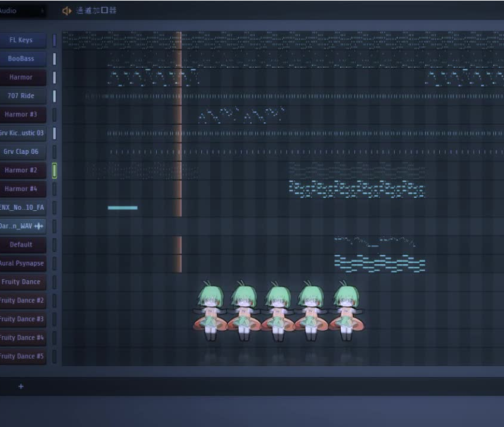Open the Fruity Dance #5 channel
This screenshot has width=504, height=427.
click(x=23, y=356)
